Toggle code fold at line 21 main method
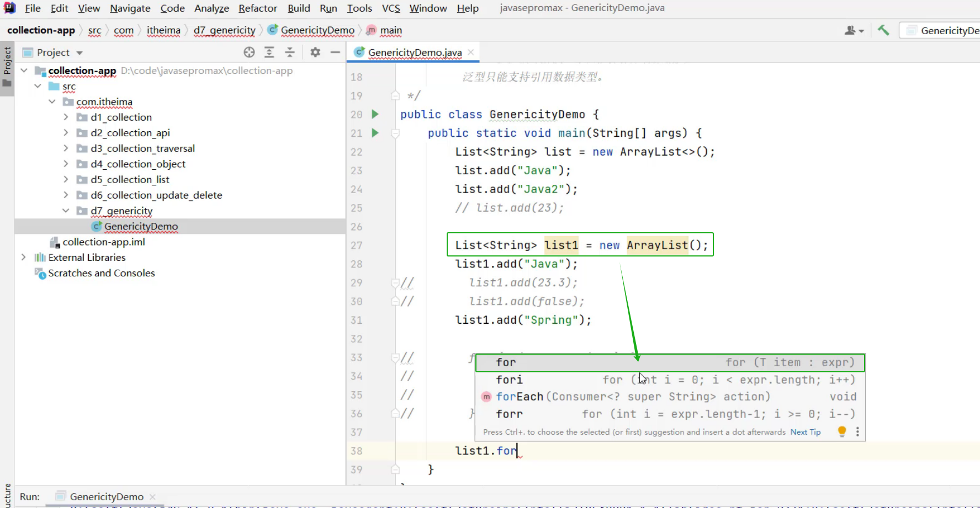Screen dimensions: 980x508 click(395, 133)
